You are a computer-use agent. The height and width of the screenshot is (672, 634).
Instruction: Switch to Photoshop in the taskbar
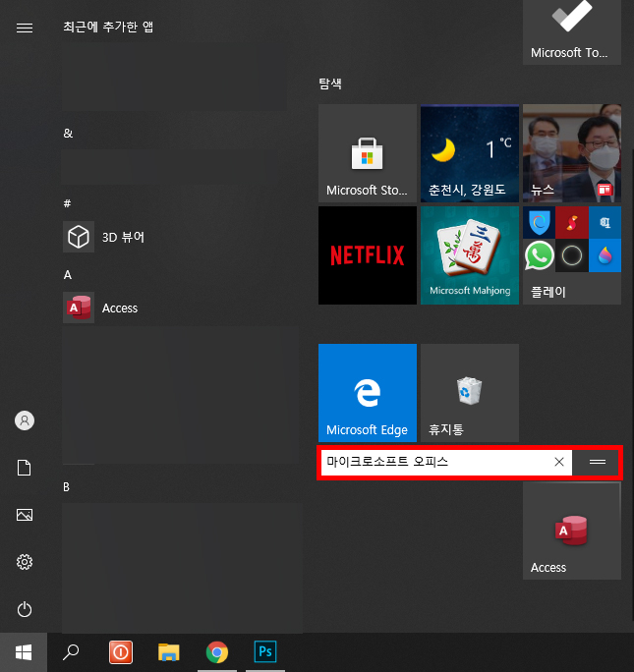click(x=265, y=651)
